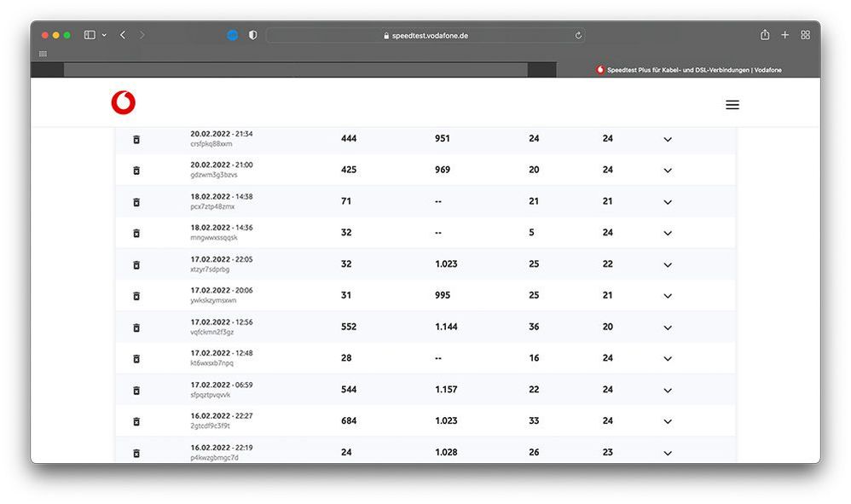Expand details for 17.02.2022 12:48 row
The height and width of the screenshot is (504, 851).
pos(668,359)
